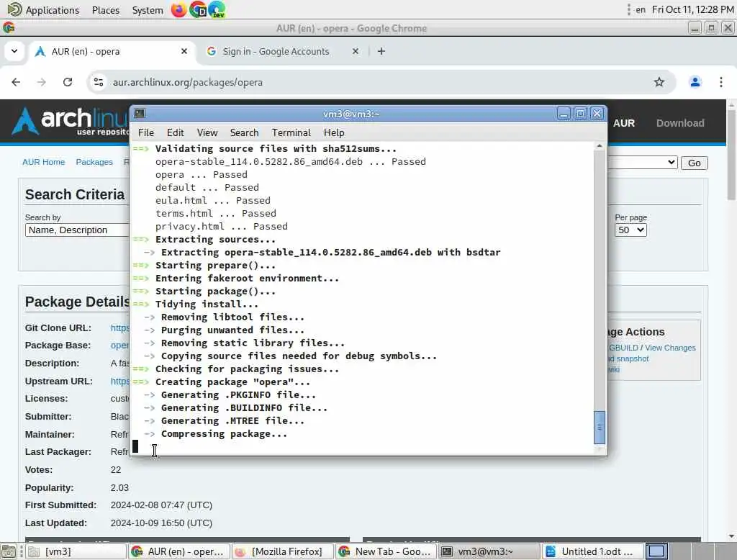The image size is (737, 560).
Task: Open Download link in site header
Action: 680,123
